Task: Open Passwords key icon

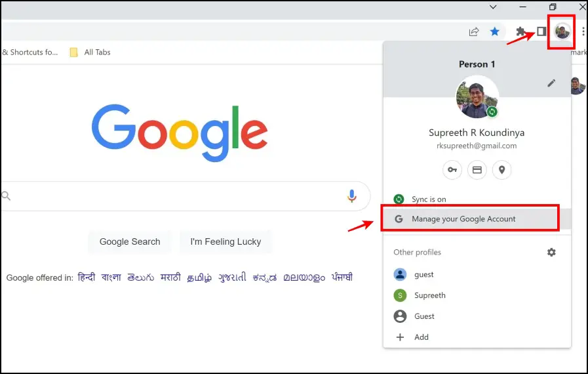Action: [x=452, y=170]
